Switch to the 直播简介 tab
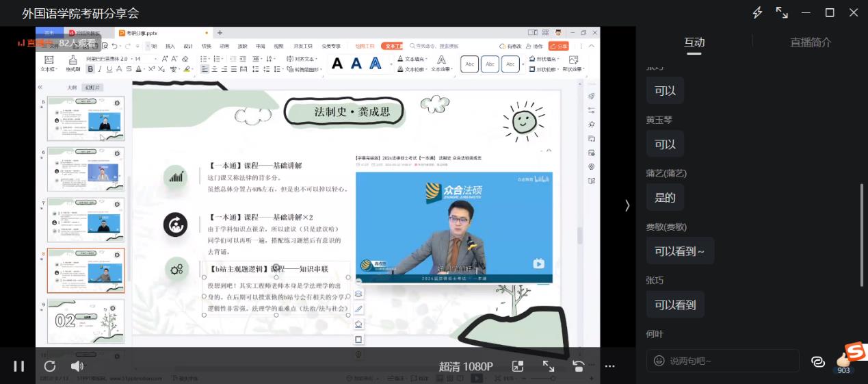This screenshot has height=384, width=868. [811, 42]
